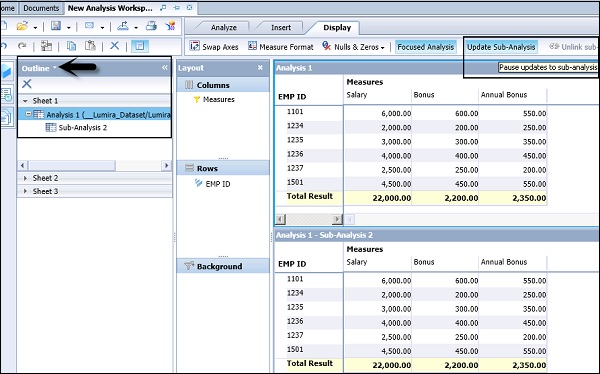Switch to the Analyze tab
This screenshot has height=374, width=600.
[223, 28]
